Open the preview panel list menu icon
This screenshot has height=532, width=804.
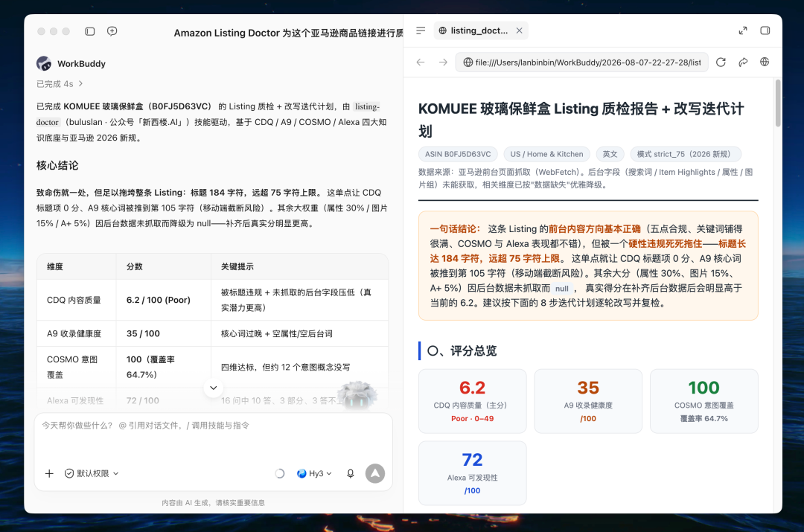[421, 31]
